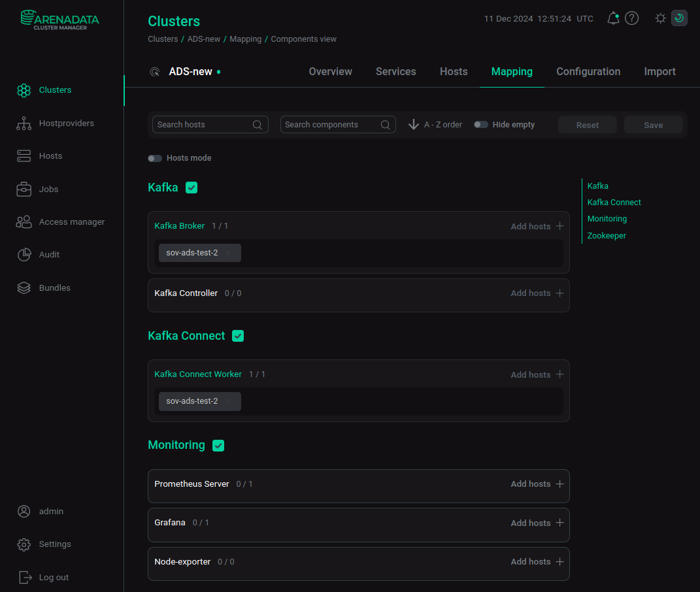The height and width of the screenshot is (592, 700).
Task: Click the ADS-new breadcrumb link
Action: pyautogui.click(x=203, y=39)
